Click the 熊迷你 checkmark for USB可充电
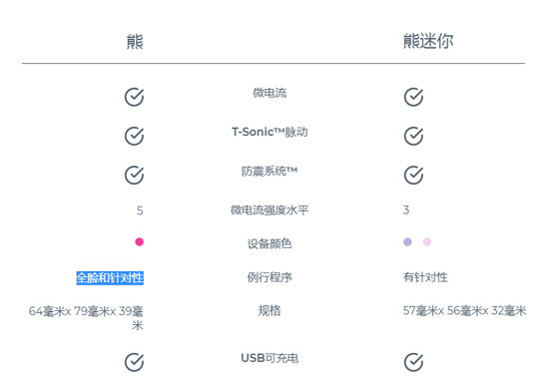 tap(413, 362)
